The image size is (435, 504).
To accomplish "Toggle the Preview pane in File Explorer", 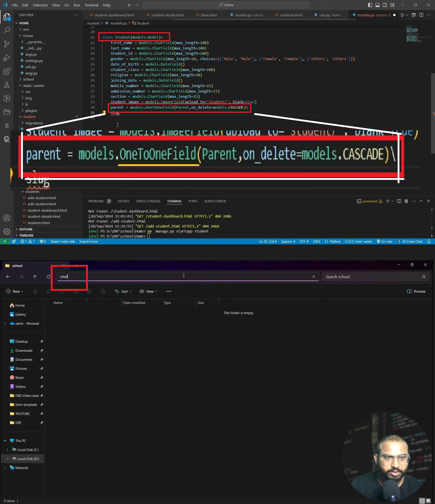I will 416,291.
